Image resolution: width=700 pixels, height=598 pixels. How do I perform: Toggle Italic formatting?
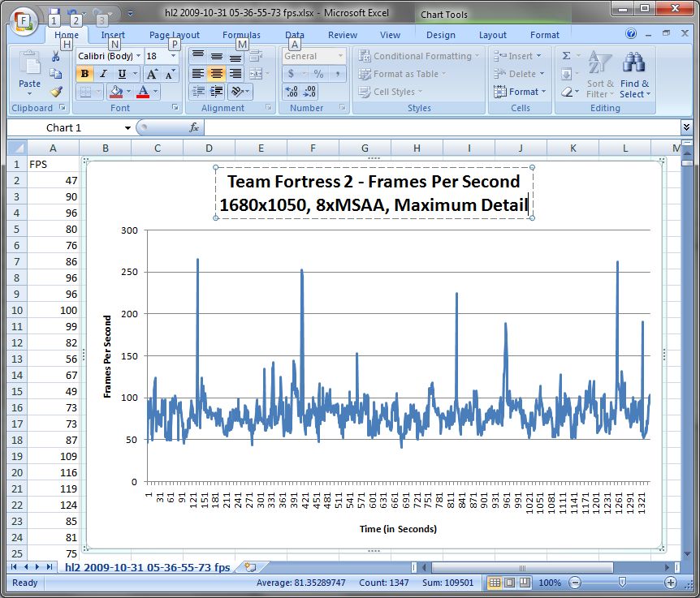[103, 74]
